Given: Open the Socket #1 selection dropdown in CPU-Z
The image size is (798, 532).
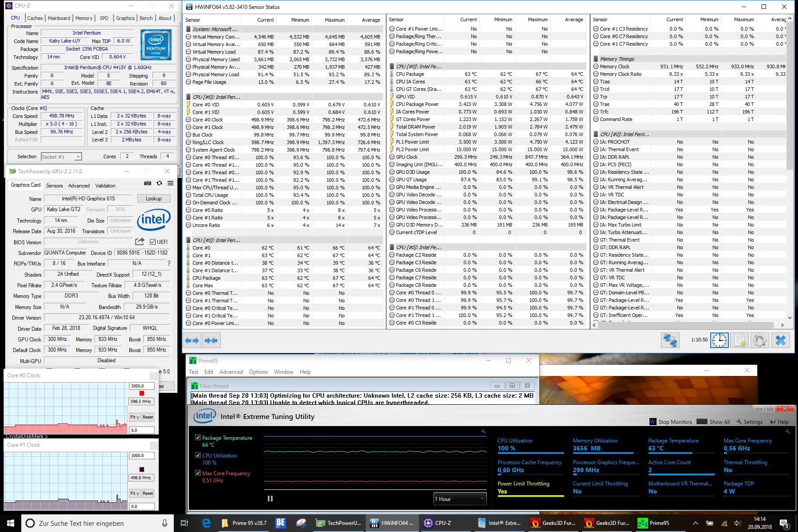Looking at the screenshot, I should click(x=61, y=156).
